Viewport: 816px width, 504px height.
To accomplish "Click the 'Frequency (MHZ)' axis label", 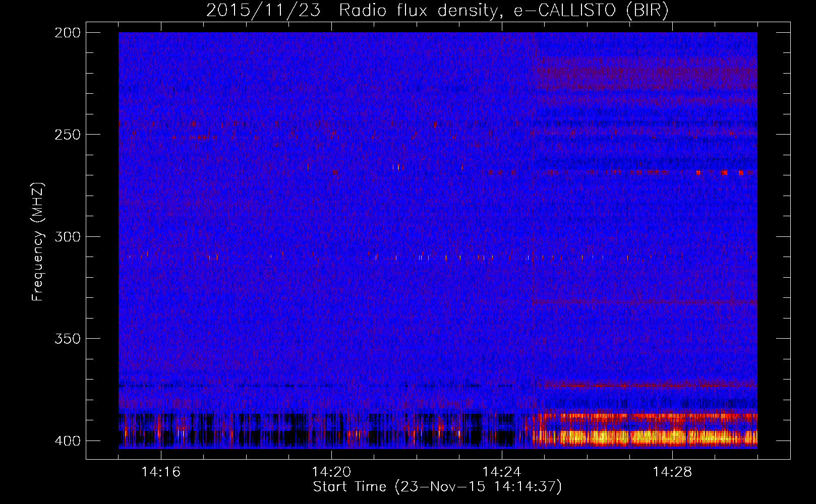I will tap(37, 241).
